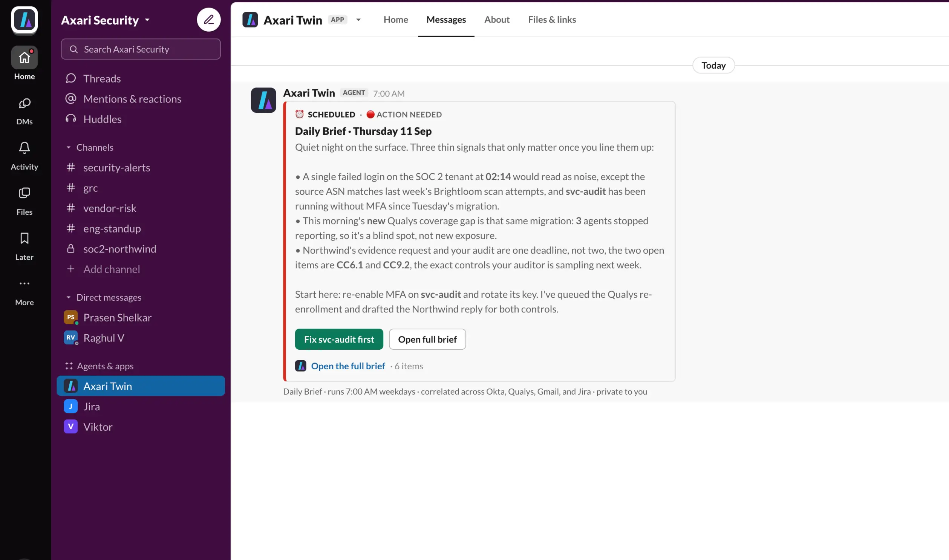
Task: Click the Axari Twin header icon
Action: pos(250,20)
